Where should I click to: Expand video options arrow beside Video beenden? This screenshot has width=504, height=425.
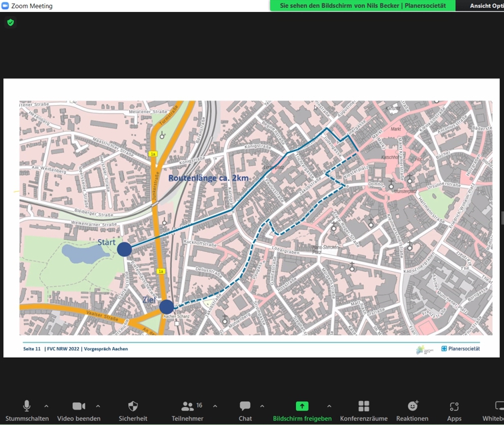tap(98, 406)
